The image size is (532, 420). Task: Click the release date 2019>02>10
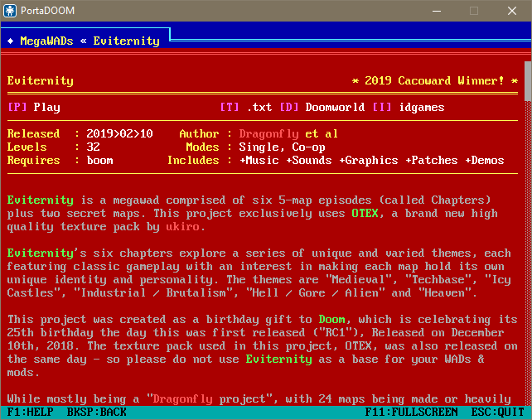click(x=119, y=133)
